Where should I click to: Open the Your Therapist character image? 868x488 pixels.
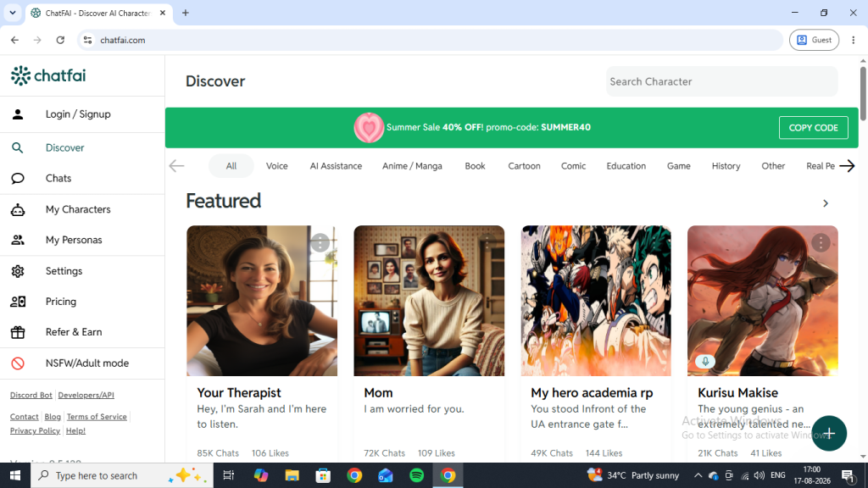262,301
